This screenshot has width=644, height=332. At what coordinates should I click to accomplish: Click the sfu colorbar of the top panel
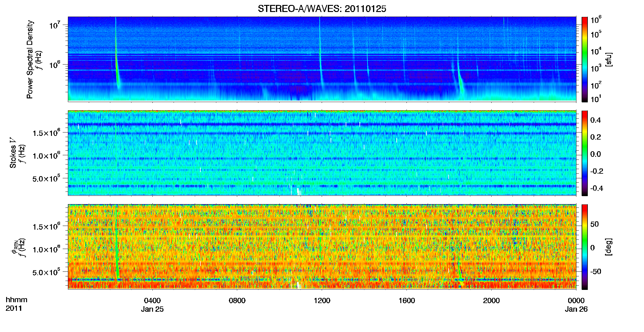point(585,59)
